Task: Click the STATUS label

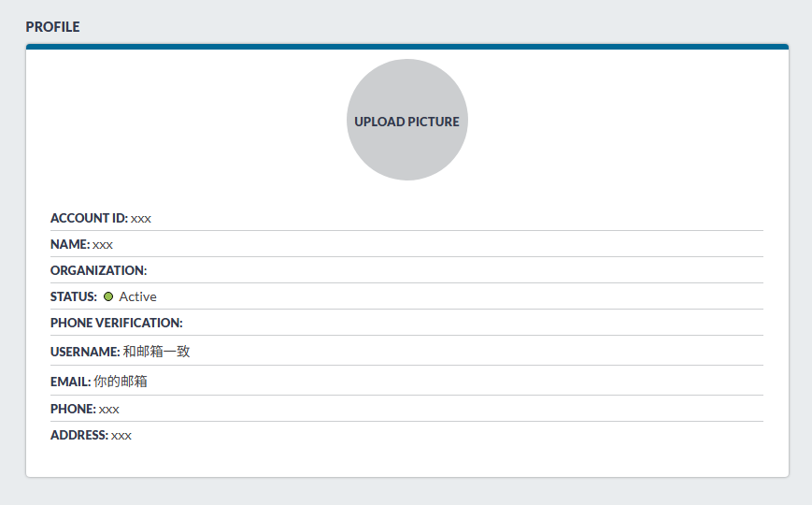Action: tap(74, 296)
